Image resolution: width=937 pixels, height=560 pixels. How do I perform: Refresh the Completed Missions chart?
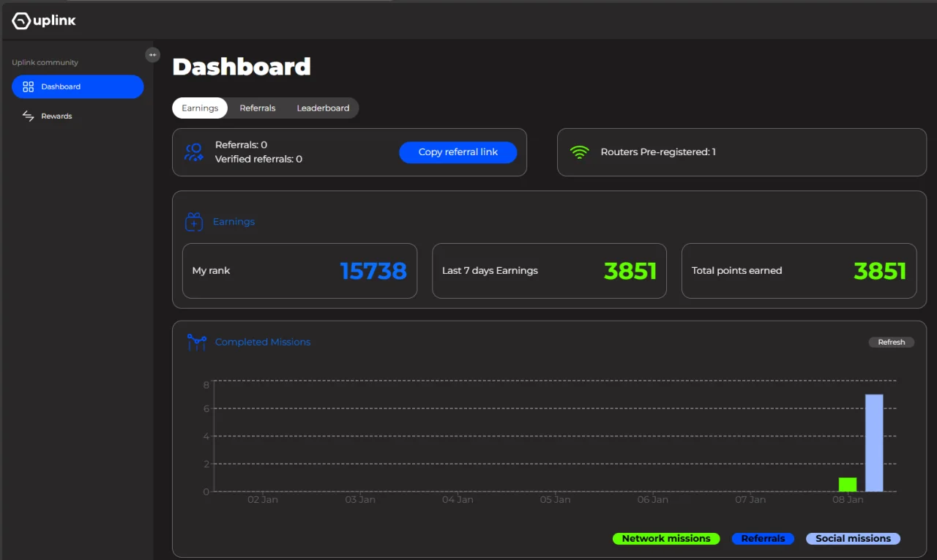(x=892, y=342)
